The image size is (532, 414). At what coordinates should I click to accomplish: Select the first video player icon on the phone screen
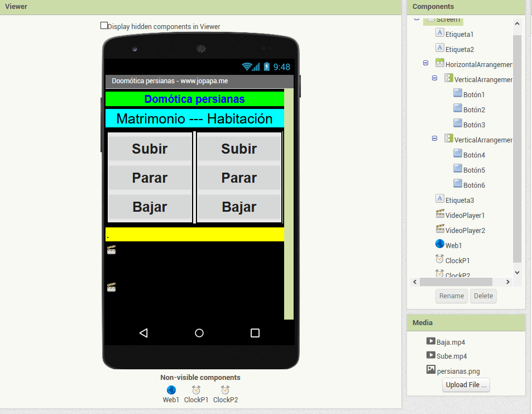(111, 250)
